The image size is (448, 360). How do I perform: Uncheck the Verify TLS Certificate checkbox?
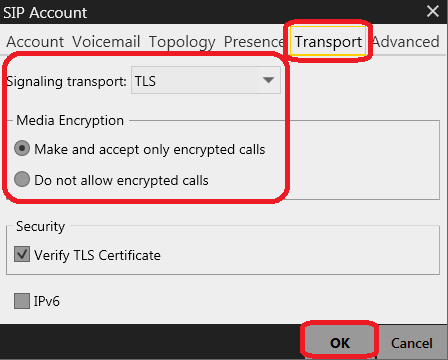tap(22, 254)
